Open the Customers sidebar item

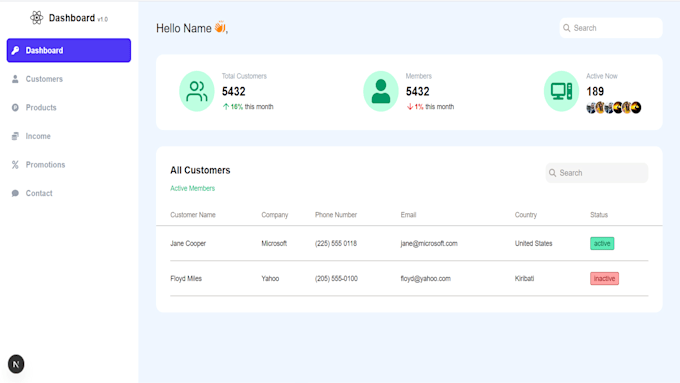[x=69, y=79]
